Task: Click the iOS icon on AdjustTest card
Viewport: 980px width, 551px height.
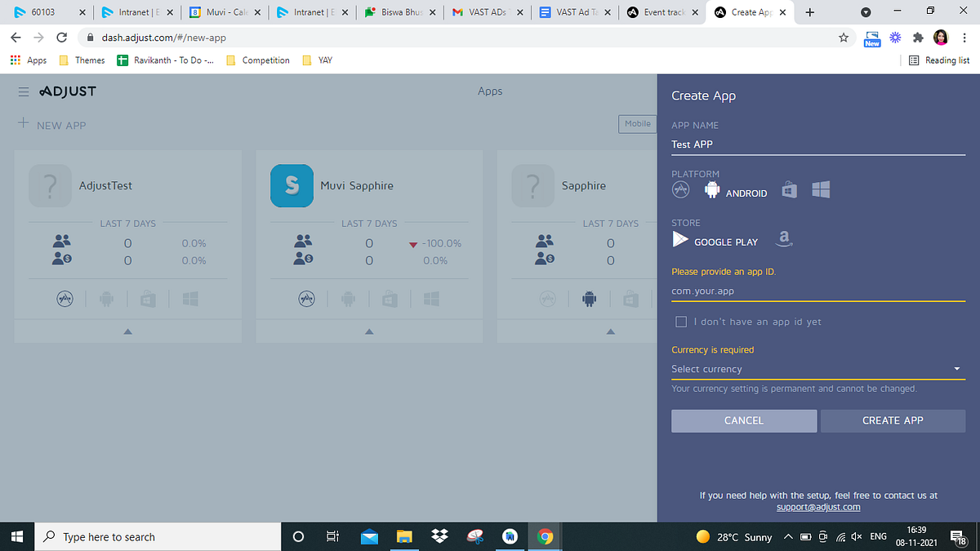Action: point(65,300)
